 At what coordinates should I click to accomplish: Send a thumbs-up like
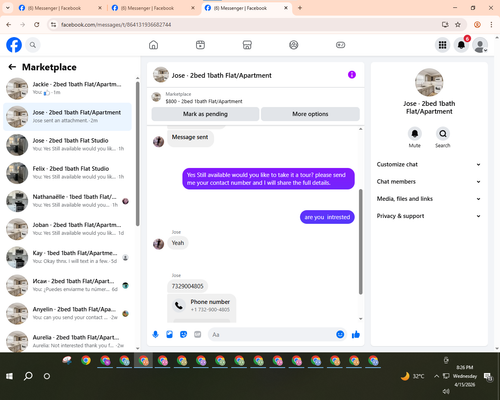point(356,334)
